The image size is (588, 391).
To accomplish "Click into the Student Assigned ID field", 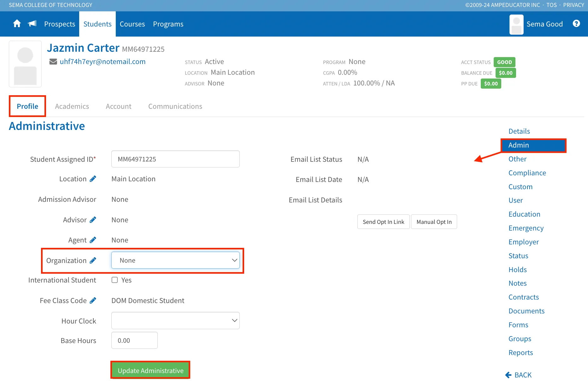I will pyautogui.click(x=175, y=159).
